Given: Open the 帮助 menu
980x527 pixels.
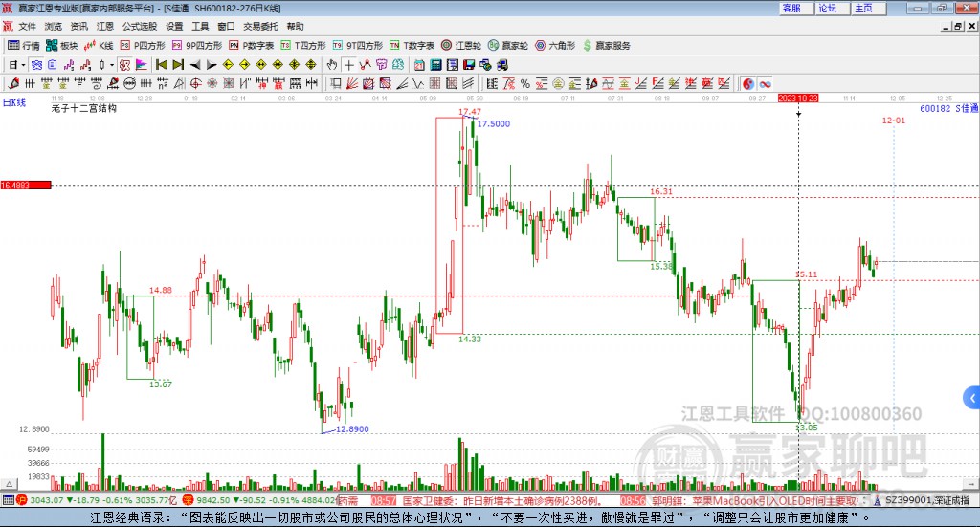Looking at the screenshot, I should 295,26.
